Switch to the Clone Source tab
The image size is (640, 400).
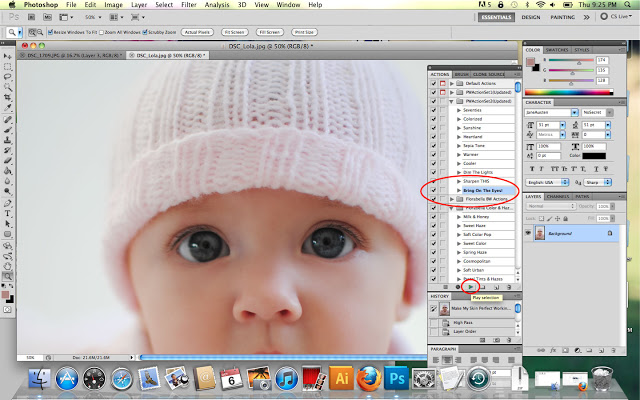(488, 74)
